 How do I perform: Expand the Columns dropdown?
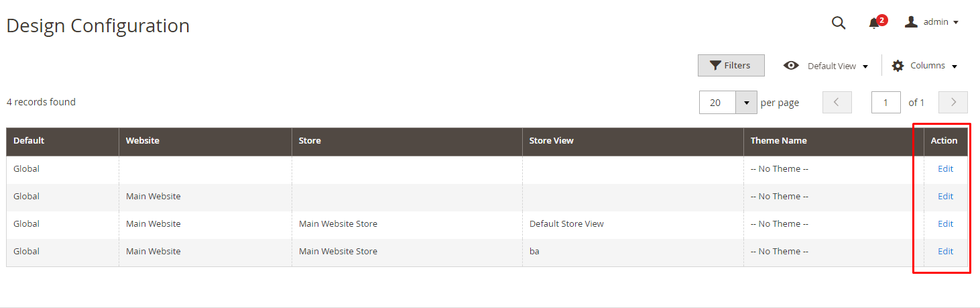(x=924, y=66)
